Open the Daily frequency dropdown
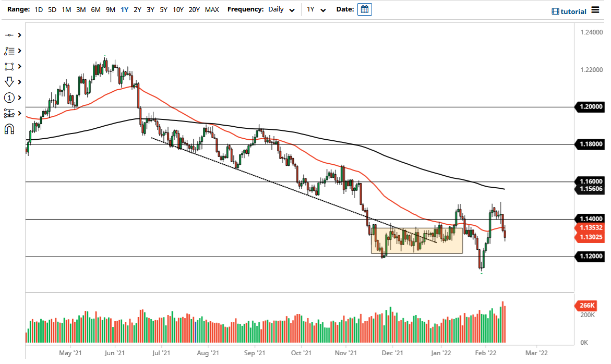Screen dimensions: 611x364 pos(282,9)
